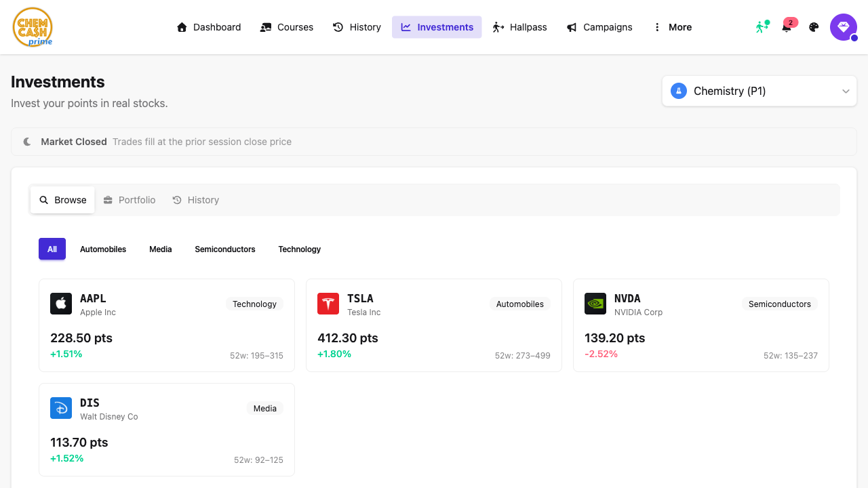The height and width of the screenshot is (488, 868).
Task: Select the Investments nav item
Action: pos(437,27)
